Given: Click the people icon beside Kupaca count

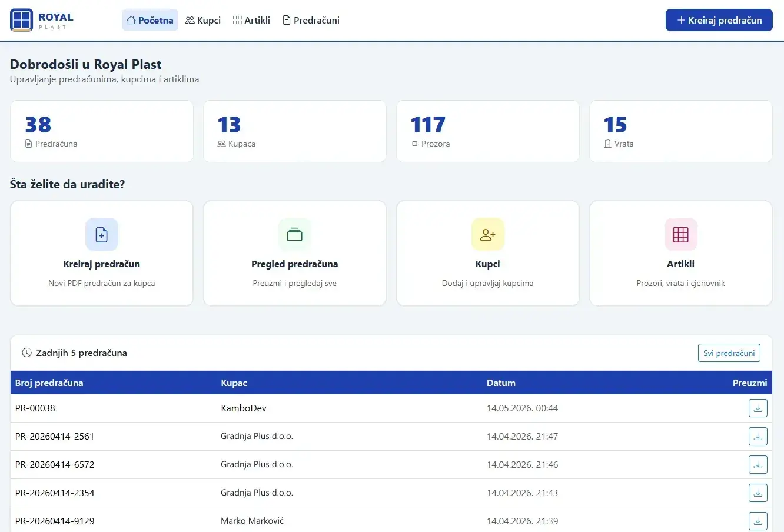Looking at the screenshot, I should [x=222, y=144].
